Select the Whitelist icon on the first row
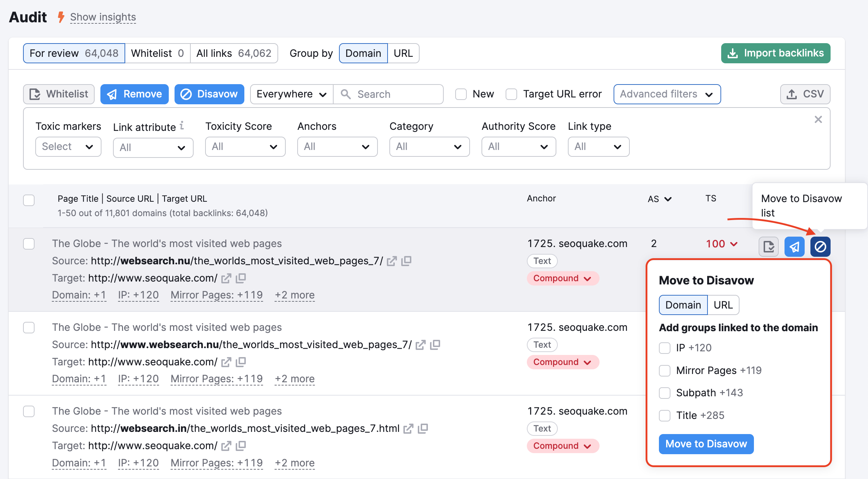 (x=768, y=246)
